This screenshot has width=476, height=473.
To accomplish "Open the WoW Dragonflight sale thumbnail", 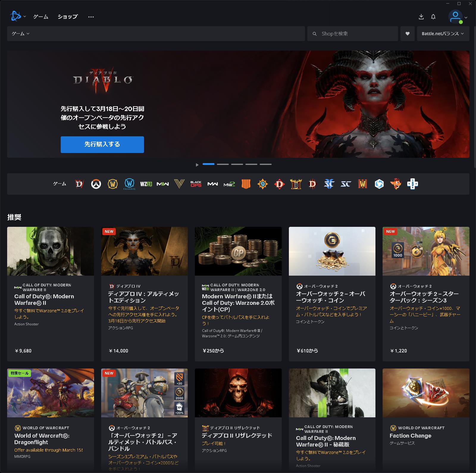I will pyautogui.click(x=51, y=393).
